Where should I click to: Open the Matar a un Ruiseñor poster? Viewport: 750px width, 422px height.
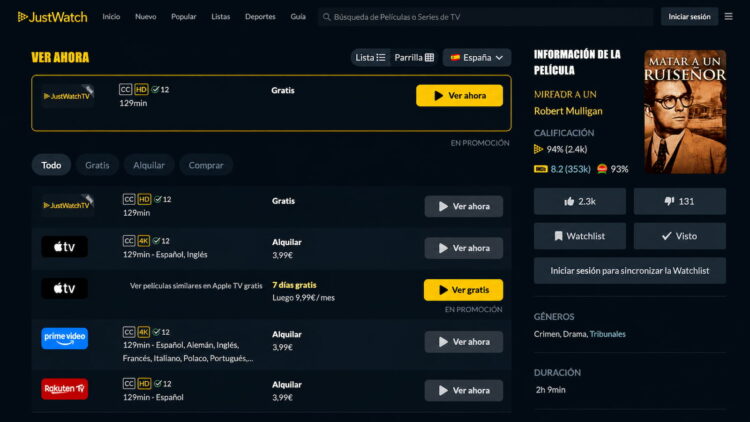(x=685, y=111)
